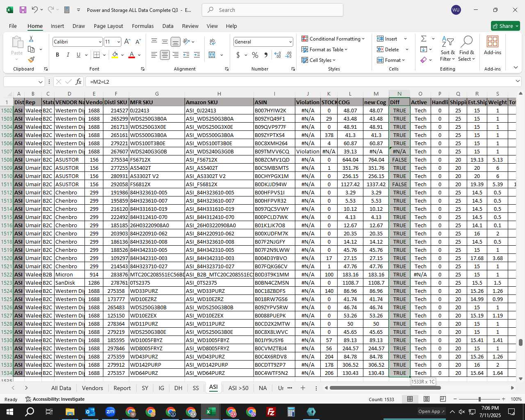This screenshot has height=420, width=525.
Task: Decrease Decimal places
Action: click(288, 55)
